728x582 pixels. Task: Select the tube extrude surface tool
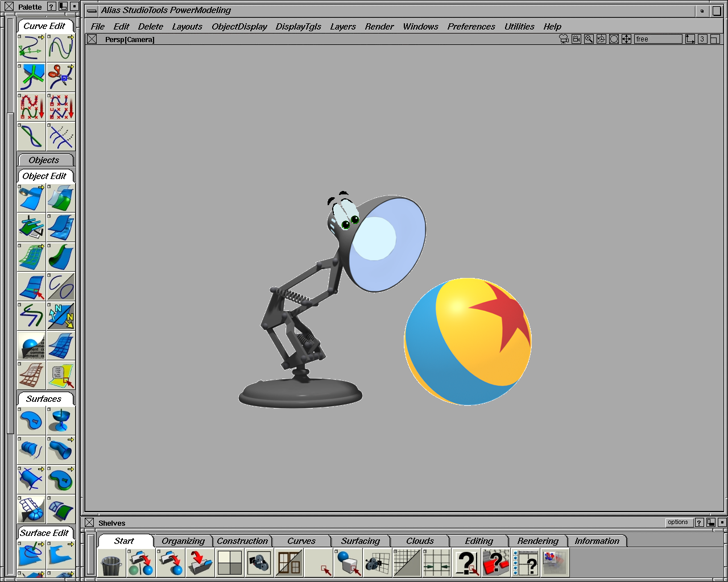pos(61,450)
